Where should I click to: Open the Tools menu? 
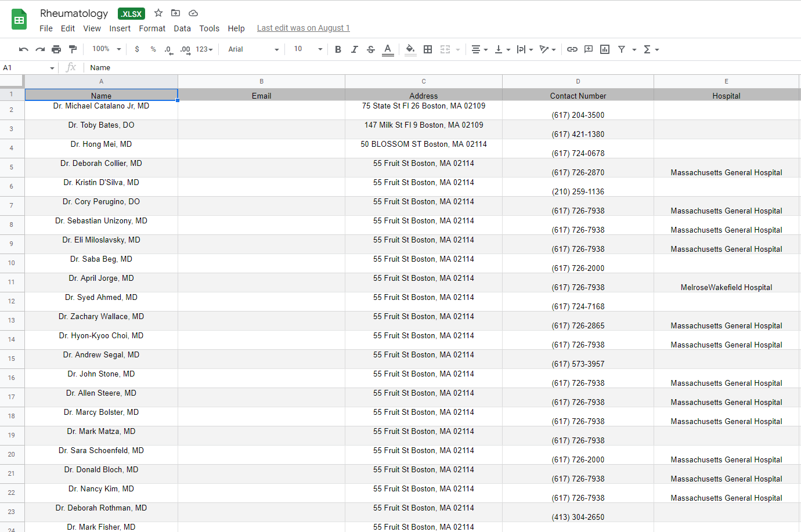(x=209, y=28)
